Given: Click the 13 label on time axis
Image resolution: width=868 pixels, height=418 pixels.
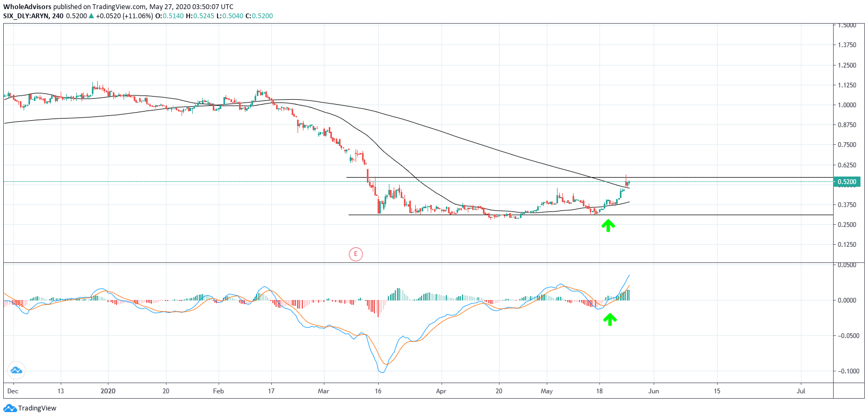Looking at the screenshot, I should pyautogui.click(x=61, y=391).
